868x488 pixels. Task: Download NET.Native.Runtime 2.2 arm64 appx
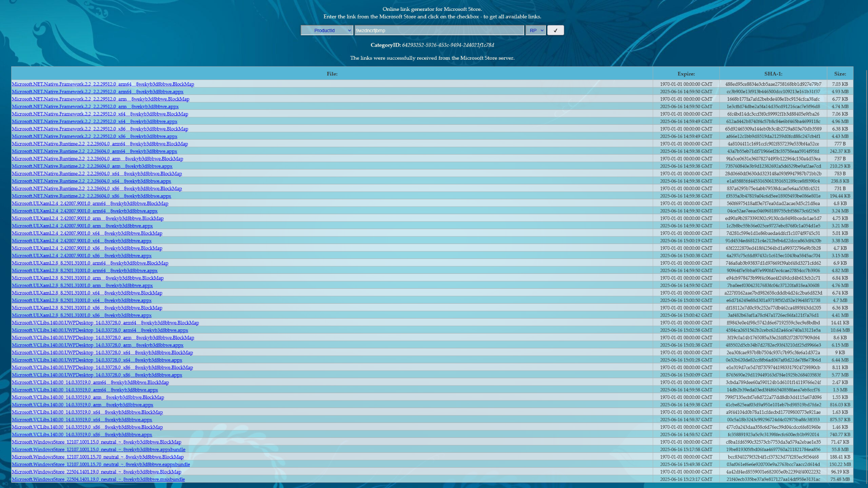tap(94, 151)
